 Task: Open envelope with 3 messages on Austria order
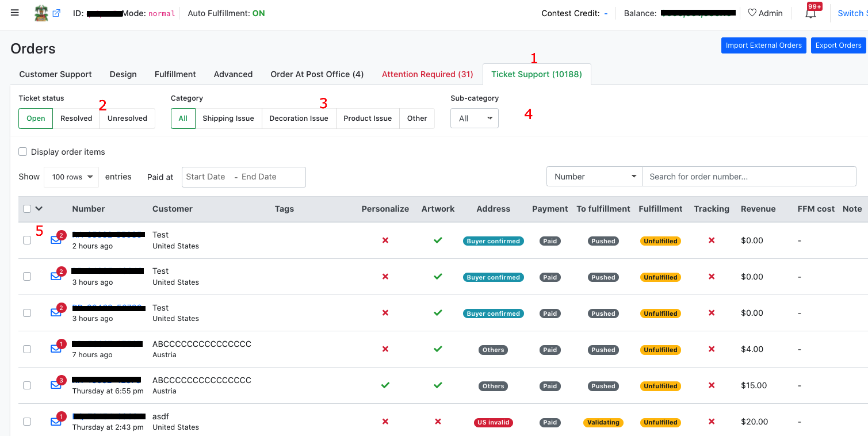pos(56,385)
